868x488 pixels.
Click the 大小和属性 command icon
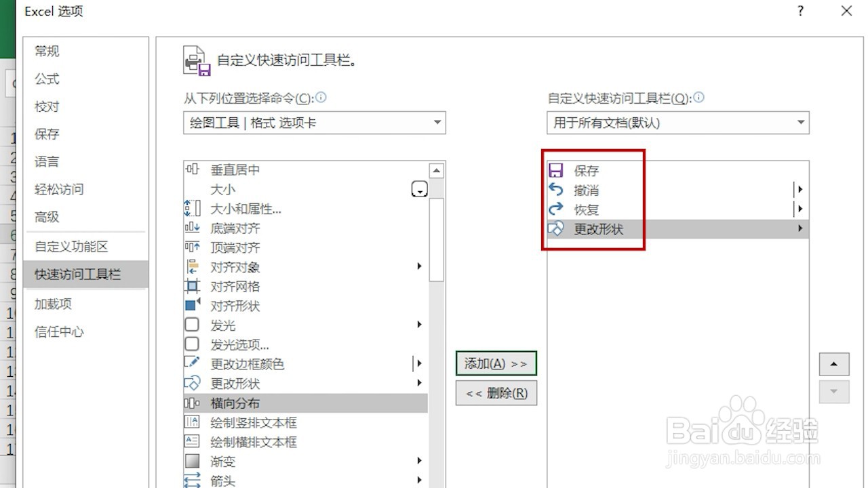193,209
